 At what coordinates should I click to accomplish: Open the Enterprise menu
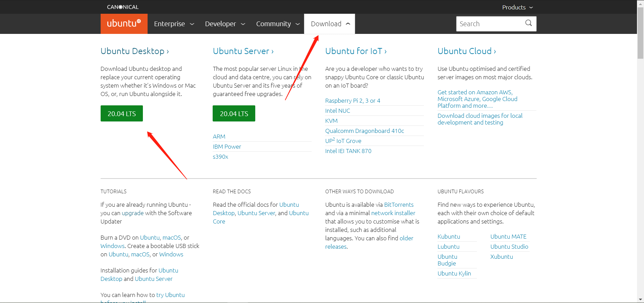[x=174, y=24]
